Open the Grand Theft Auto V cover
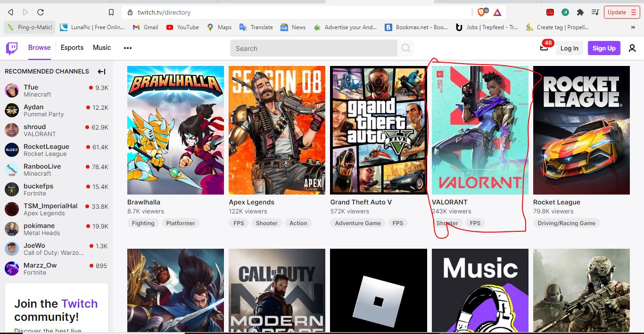644x334 pixels. coord(379,130)
